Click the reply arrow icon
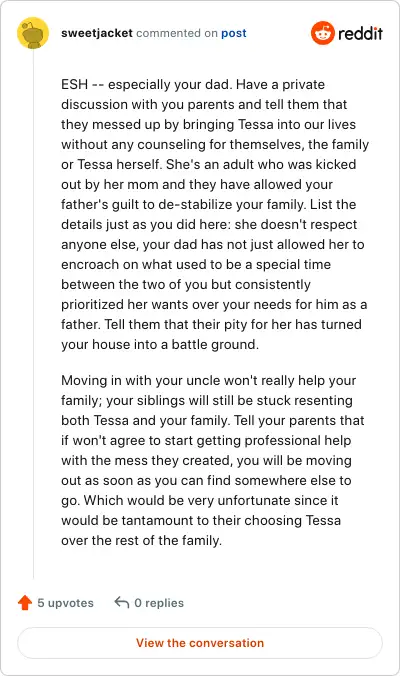The image size is (400, 676). pyautogui.click(x=122, y=602)
